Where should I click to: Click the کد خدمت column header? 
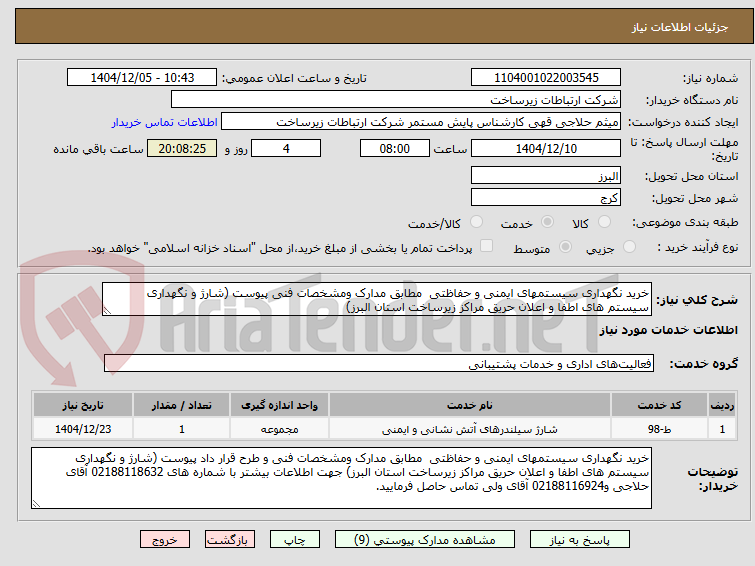click(x=659, y=405)
